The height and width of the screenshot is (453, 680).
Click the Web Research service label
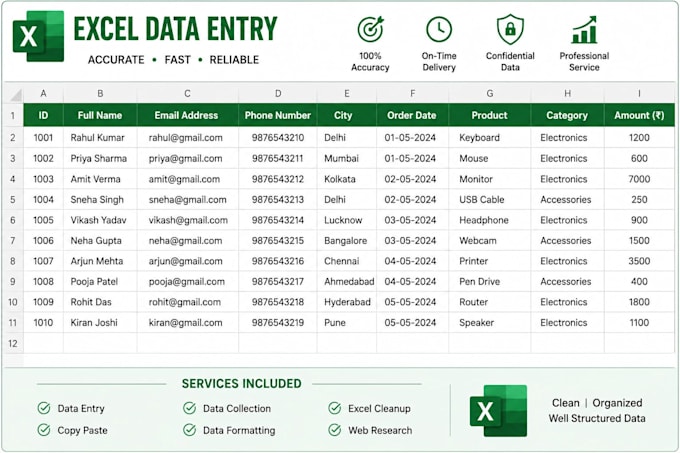(x=380, y=430)
